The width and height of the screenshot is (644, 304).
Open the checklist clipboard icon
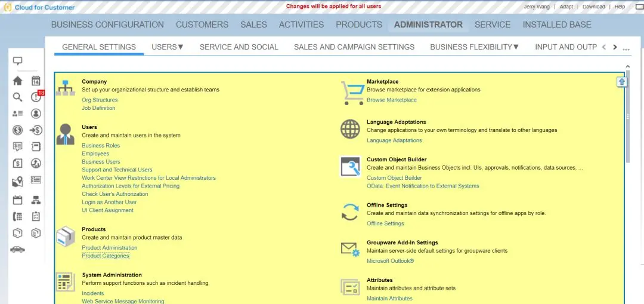pyautogui.click(x=36, y=217)
